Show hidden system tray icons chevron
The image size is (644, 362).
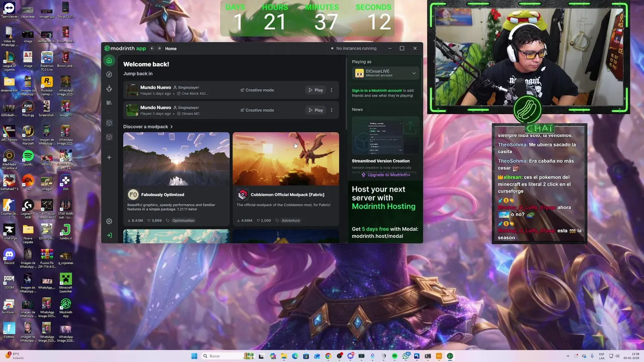coord(568,356)
